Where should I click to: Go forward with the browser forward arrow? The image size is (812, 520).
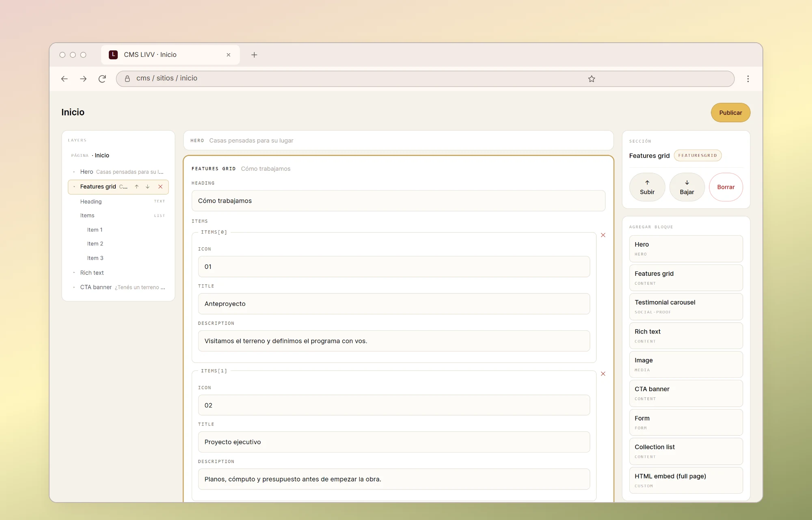click(83, 79)
